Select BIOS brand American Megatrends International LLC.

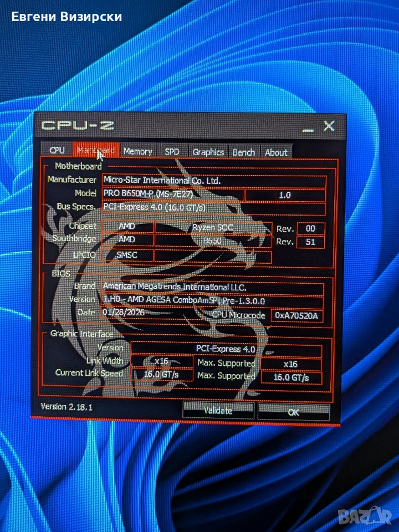[x=212, y=287]
